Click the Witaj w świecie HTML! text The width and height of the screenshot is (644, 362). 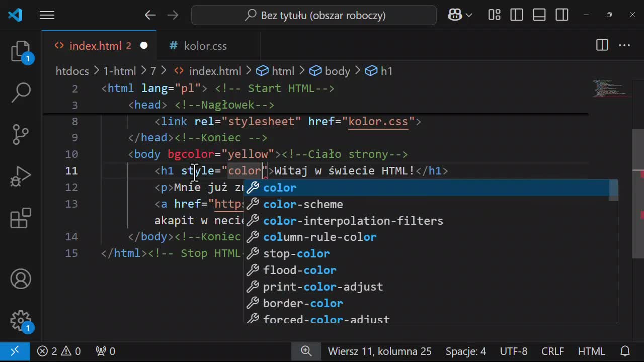coord(345,170)
